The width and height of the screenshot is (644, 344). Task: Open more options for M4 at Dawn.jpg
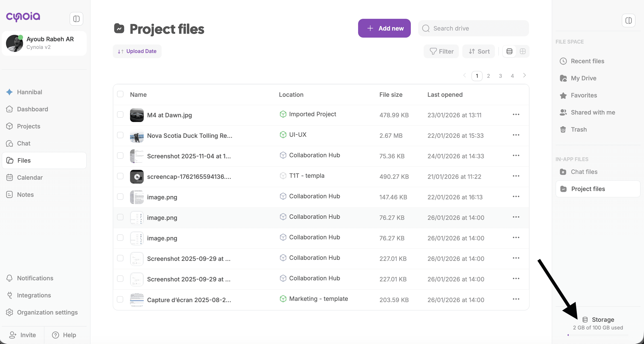coord(516,115)
